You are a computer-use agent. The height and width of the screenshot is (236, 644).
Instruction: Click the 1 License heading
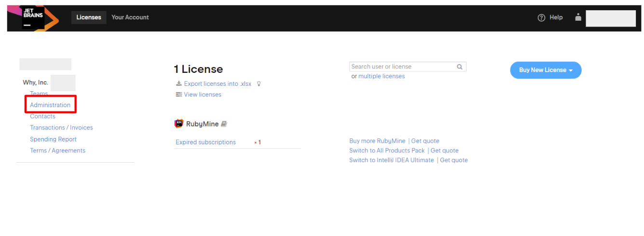tap(198, 69)
